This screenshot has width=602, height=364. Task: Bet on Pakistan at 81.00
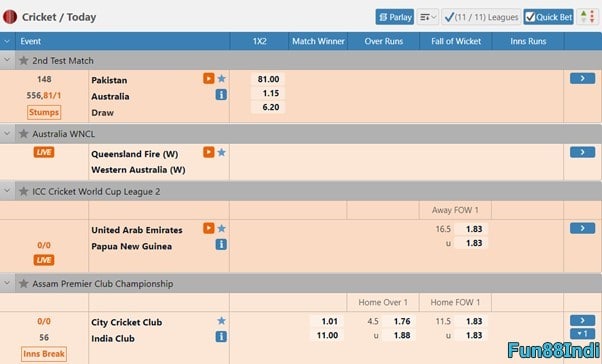click(268, 79)
